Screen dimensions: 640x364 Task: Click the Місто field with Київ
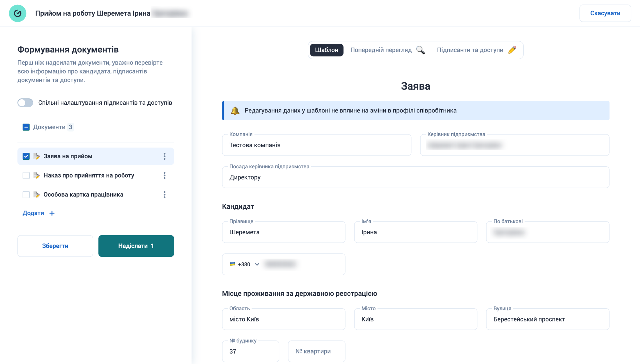[x=415, y=319]
